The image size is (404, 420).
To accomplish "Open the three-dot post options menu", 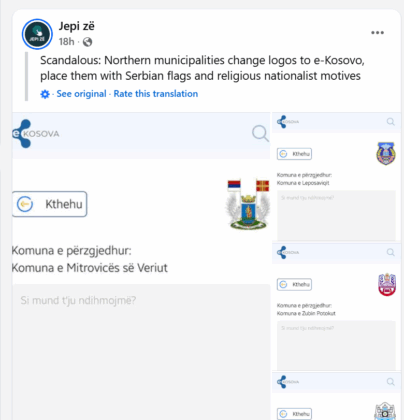I will point(377,33).
